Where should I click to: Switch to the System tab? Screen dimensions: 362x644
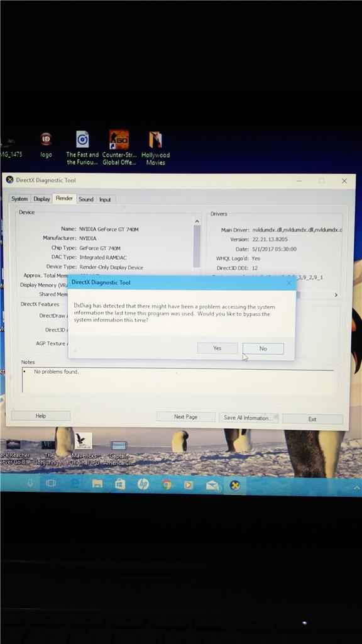(19, 199)
